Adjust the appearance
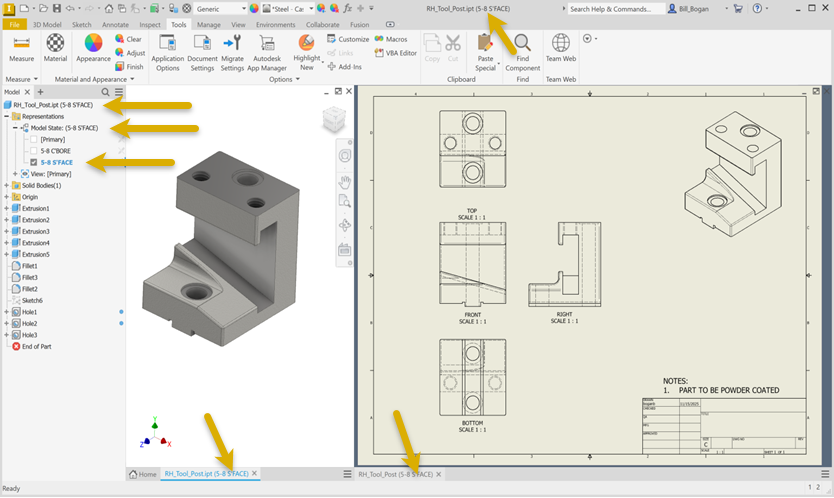The image size is (834, 498). coord(130,53)
